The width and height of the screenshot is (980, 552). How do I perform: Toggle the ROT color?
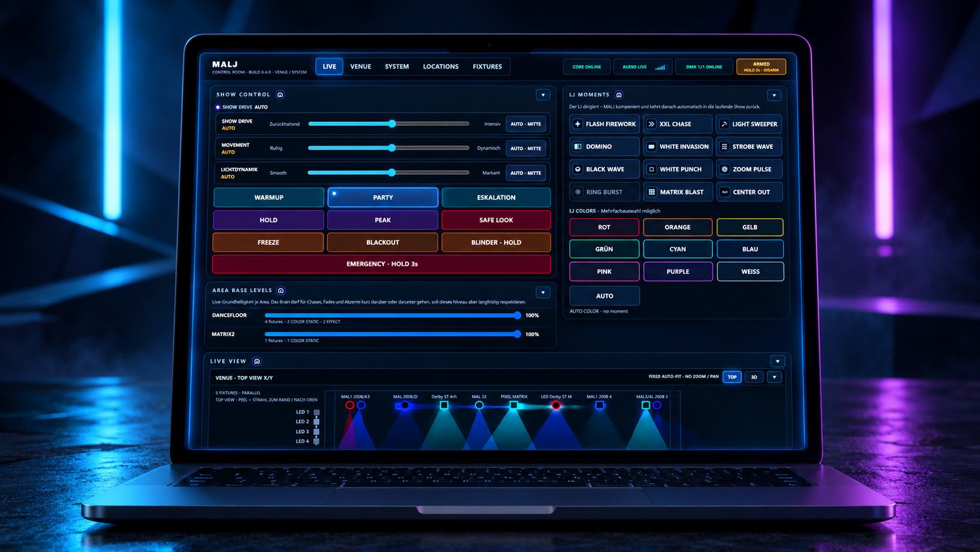click(x=604, y=227)
